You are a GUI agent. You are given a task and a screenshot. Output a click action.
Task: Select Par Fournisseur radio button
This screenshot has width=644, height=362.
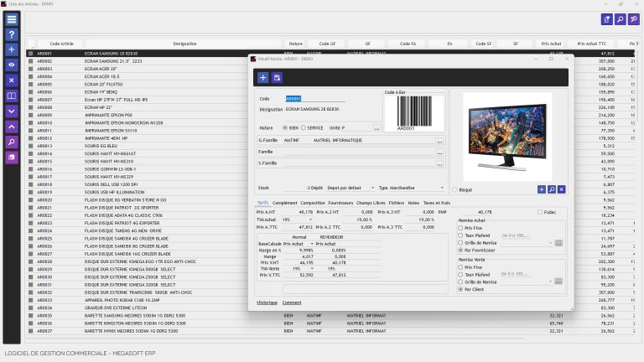460,250
